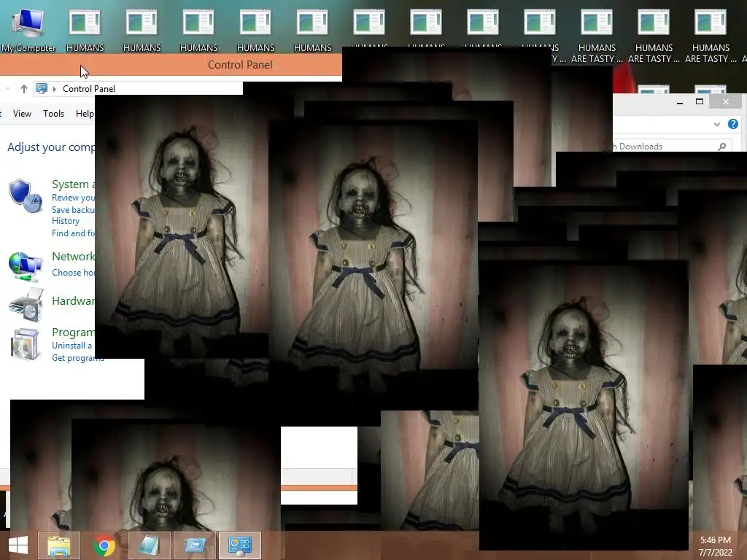
Task: Open File Explorer from the taskbar
Action: (59, 545)
